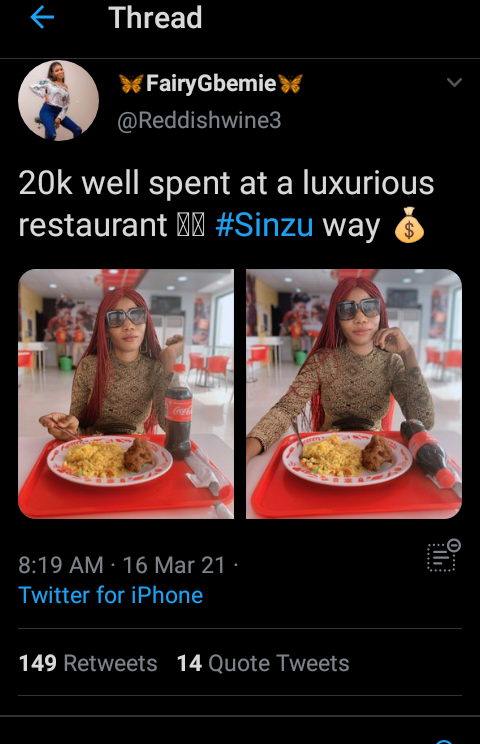This screenshot has width=480, height=744.
Task: Tap the right butterfly emoji after the name
Action: pyautogui.click(x=290, y=84)
